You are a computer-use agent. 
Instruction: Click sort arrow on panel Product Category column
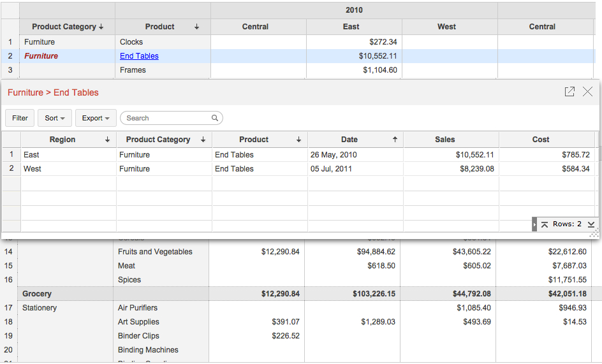point(203,140)
